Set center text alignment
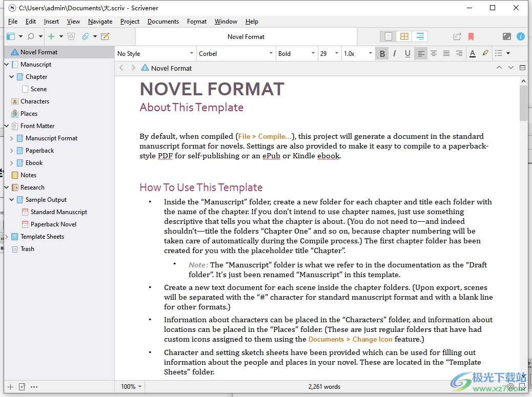This screenshot has width=532, height=397. pyautogui.click(x=433, y=54)
